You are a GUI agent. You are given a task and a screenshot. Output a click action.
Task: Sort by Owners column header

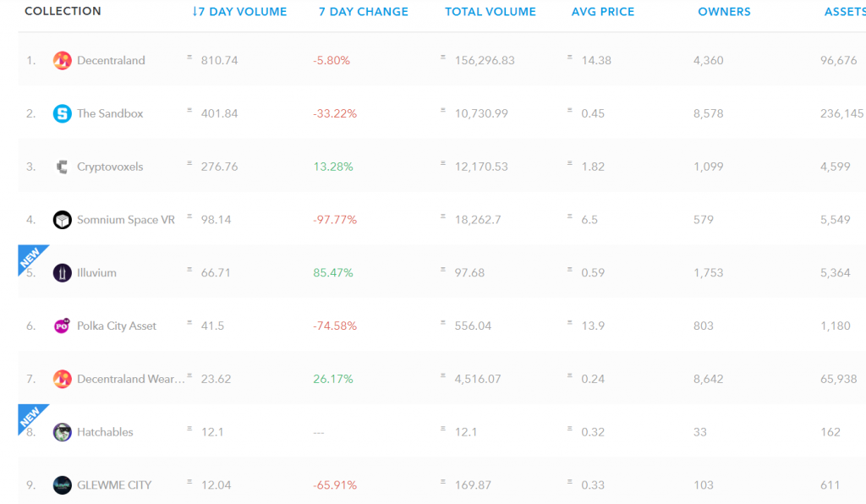724,12
